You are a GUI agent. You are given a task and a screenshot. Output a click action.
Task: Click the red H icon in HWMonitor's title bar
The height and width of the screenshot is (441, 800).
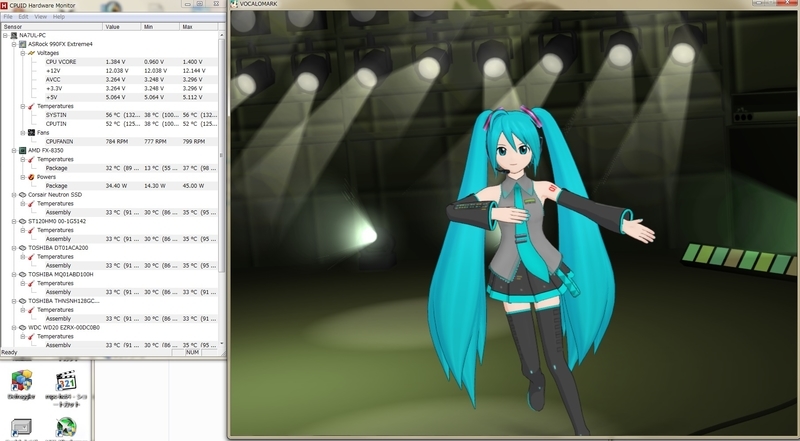(4, 5)
